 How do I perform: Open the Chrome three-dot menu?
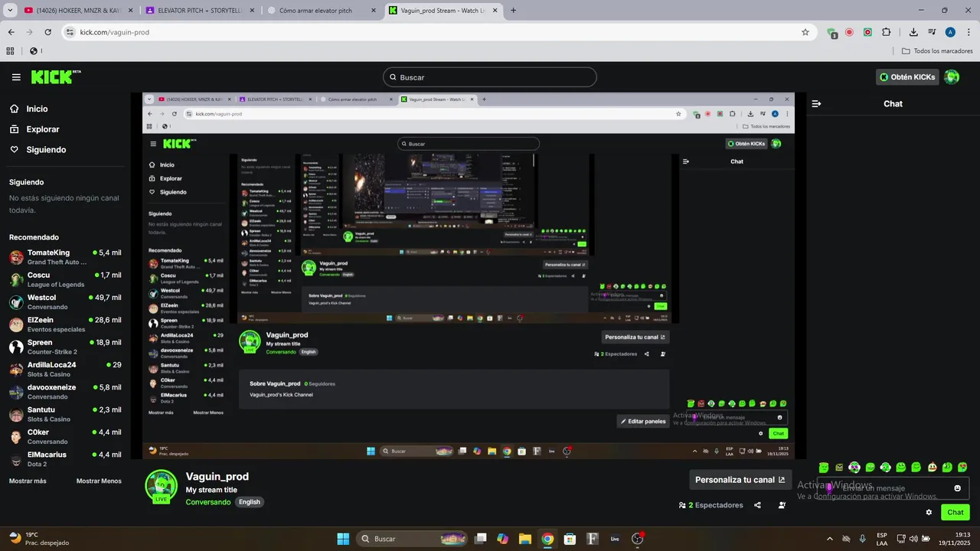pyautogui.click(x=969, y=32)
